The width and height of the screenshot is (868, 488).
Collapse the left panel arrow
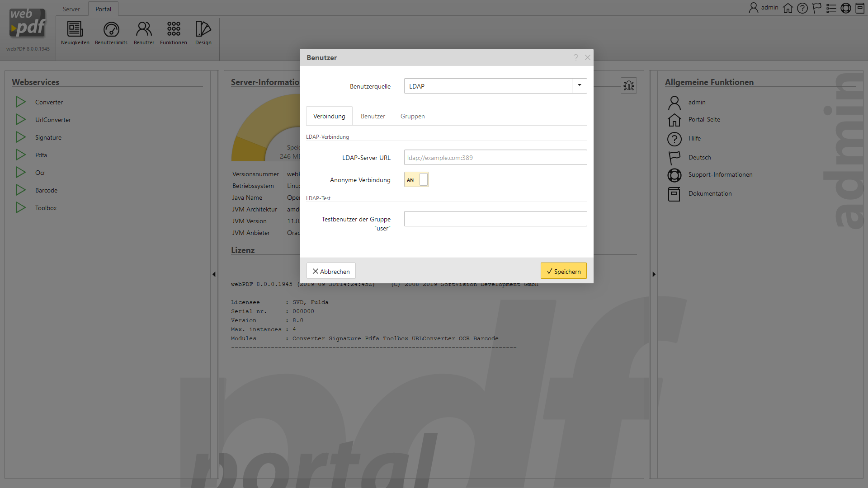(214, 274)
